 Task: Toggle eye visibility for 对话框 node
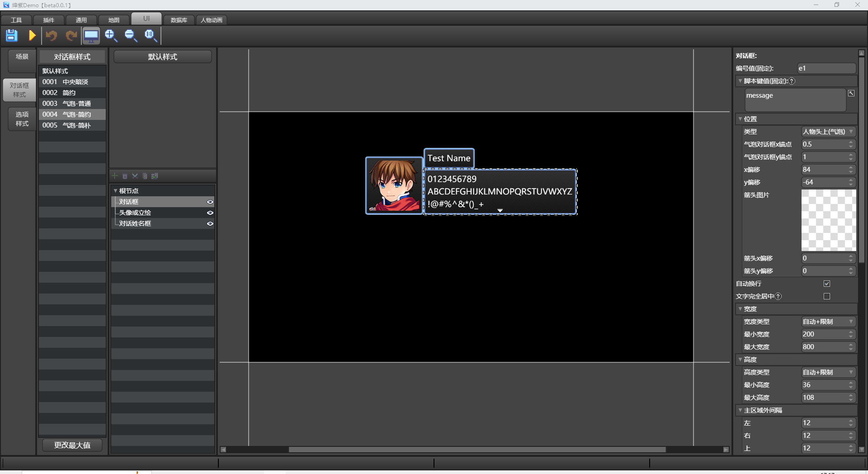(210, 202)
